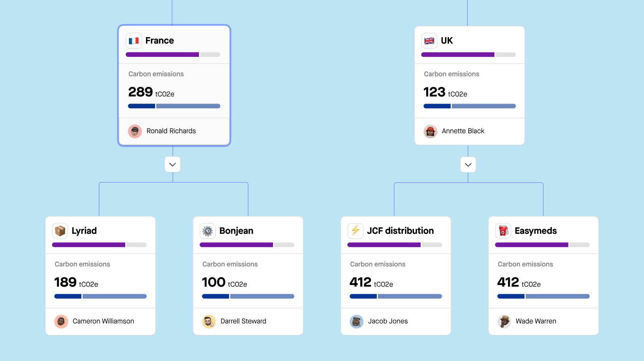Collapse the France node's children chevron
The image size is (644, 361).
tap(172, 165)
